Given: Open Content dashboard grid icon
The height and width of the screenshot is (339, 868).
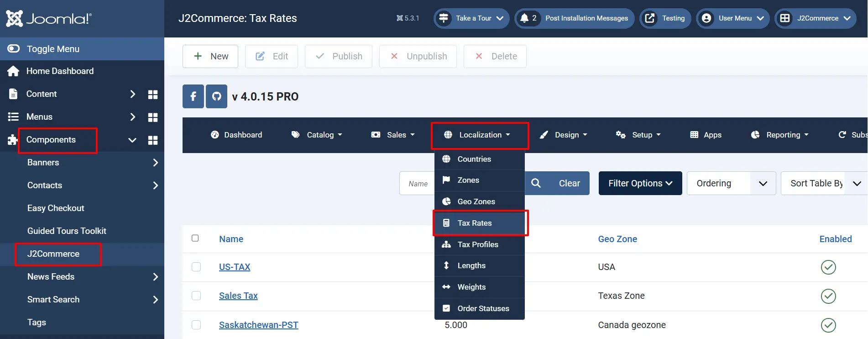Looking at the screenshot, I should point(153,94).
